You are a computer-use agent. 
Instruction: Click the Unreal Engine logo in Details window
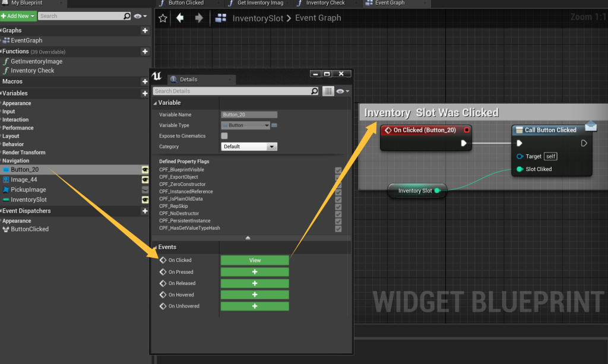157,76
